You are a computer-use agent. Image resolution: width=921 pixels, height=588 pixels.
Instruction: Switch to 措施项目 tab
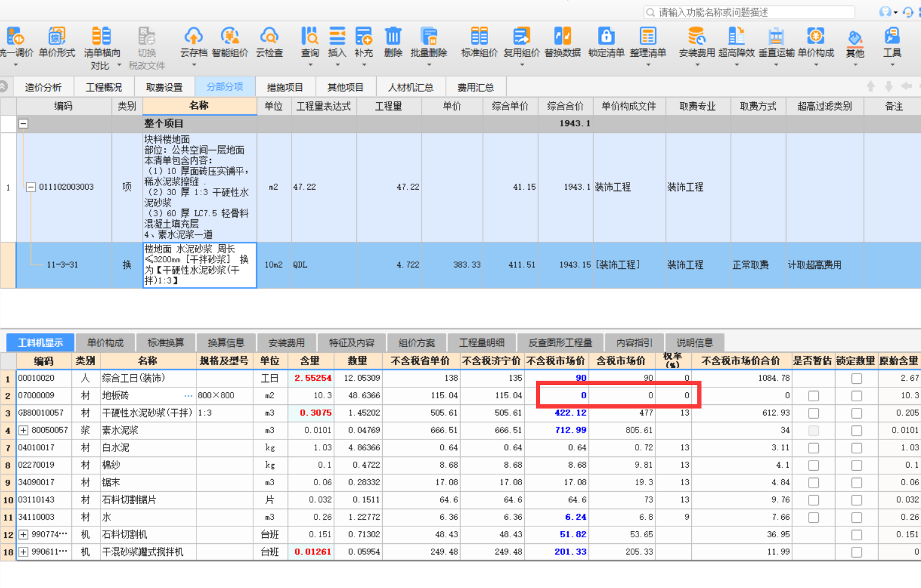tap(285, 88)
